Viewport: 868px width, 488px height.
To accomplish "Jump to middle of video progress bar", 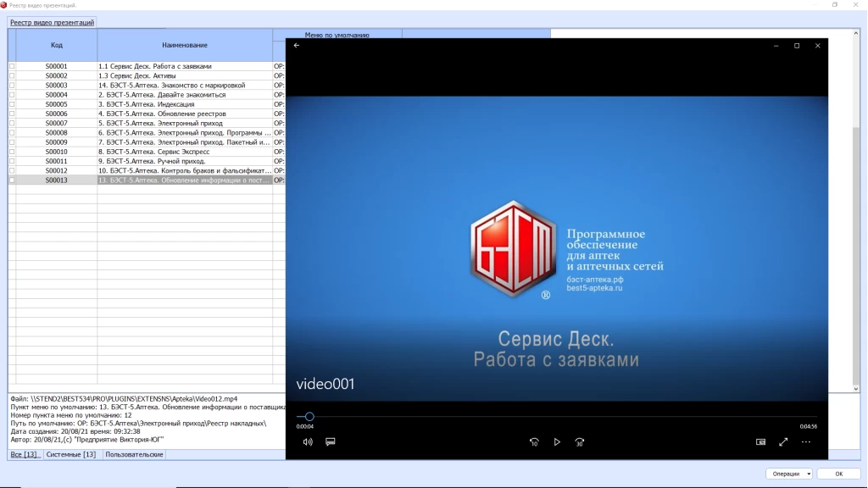I will 557,417.
